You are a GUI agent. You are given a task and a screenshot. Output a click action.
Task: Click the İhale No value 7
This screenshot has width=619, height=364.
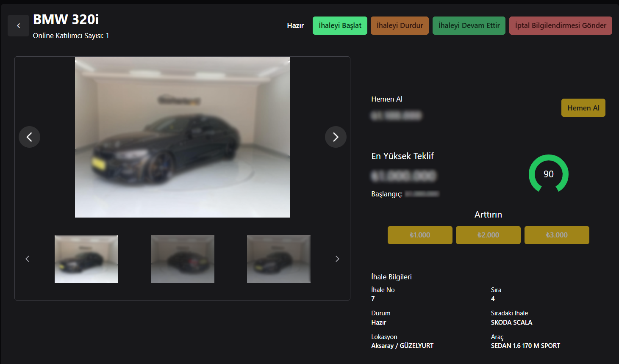click(373, 299)
